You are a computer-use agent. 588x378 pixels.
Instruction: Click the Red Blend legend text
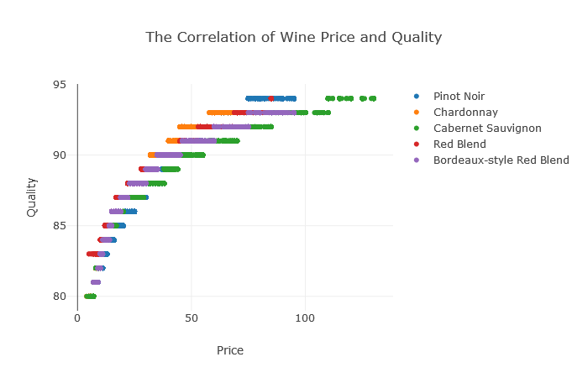pos(459,144)
